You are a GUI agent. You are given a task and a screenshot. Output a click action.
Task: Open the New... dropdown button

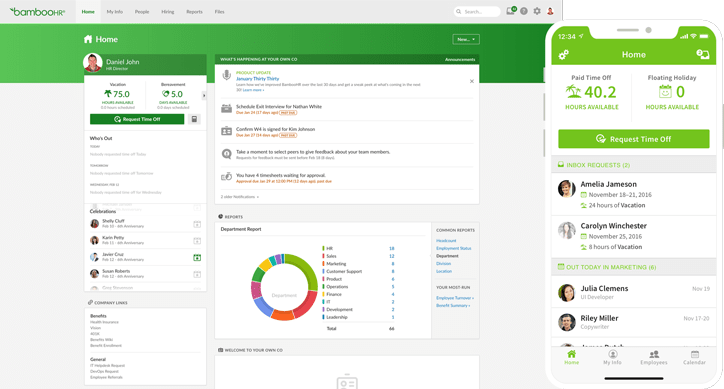[x=466, y=39]
